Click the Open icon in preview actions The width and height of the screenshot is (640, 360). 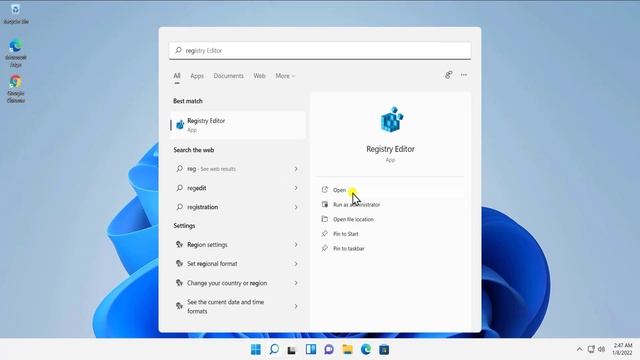tap(324, 190)
